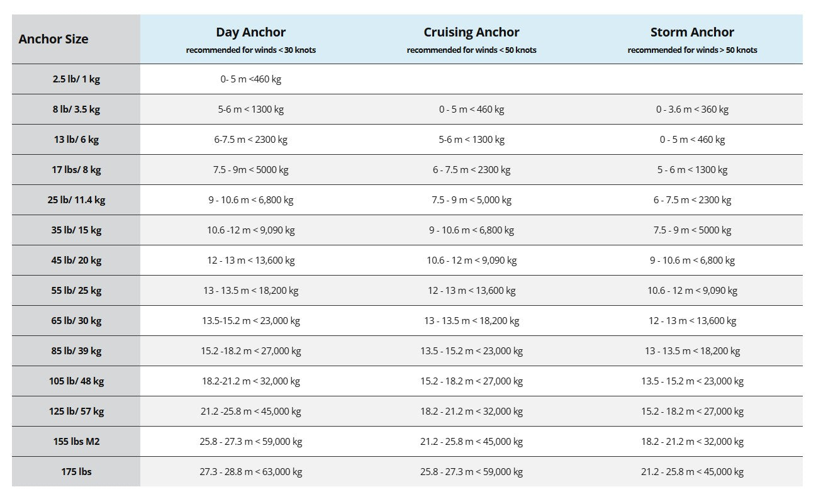Click the Anchor Size column header

(53, 39)
